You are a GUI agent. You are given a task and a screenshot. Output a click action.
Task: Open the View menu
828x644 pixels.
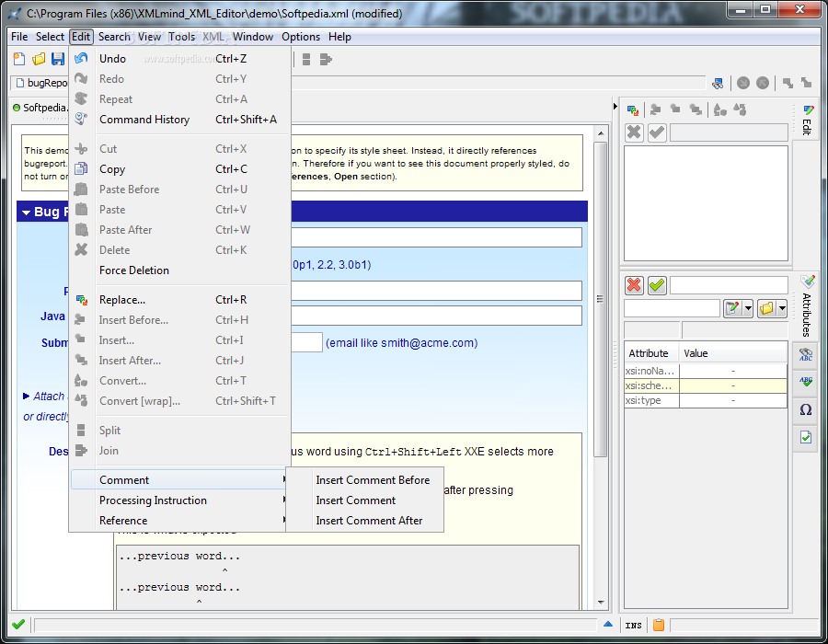tap(149, 37)
